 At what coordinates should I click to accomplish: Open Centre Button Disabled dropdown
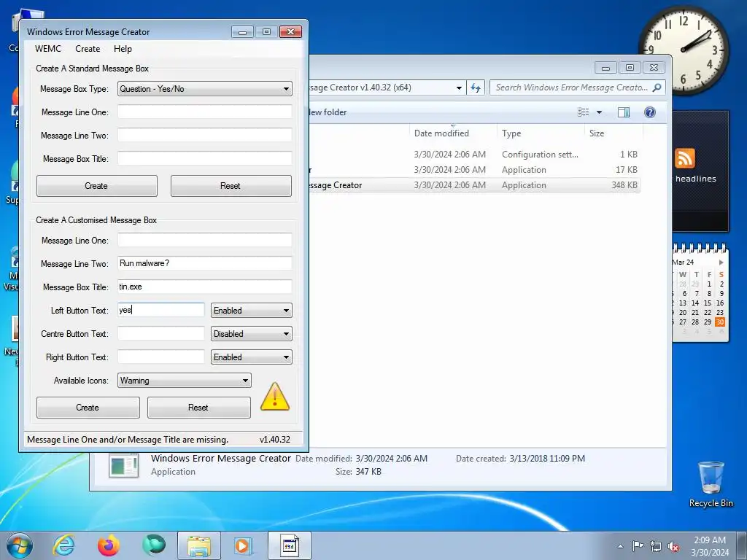click(x=252, y=333)
